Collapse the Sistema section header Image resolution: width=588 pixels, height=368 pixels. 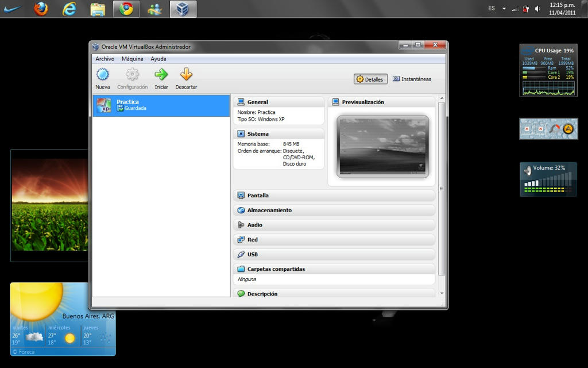pos(278,133)
